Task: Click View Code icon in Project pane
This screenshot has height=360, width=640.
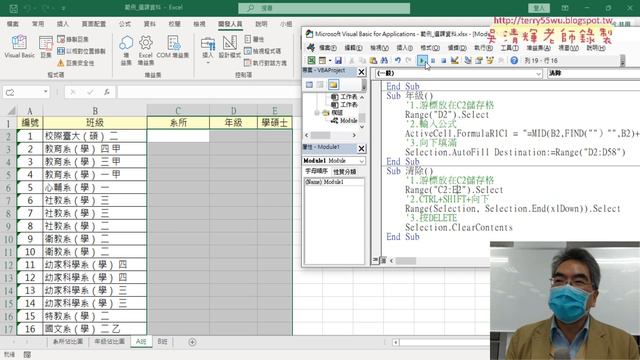Action: (x=309, y=84)
